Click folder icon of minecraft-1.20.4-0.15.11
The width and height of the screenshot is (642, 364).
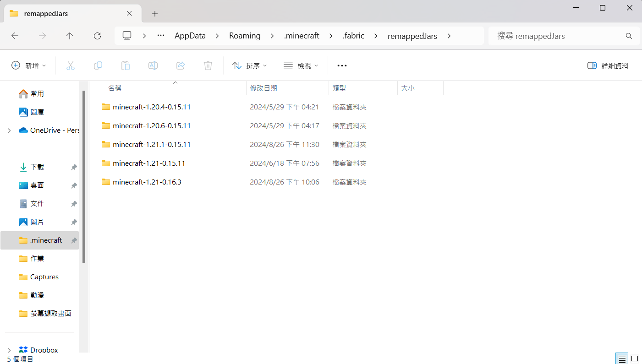tap(106, 107)
